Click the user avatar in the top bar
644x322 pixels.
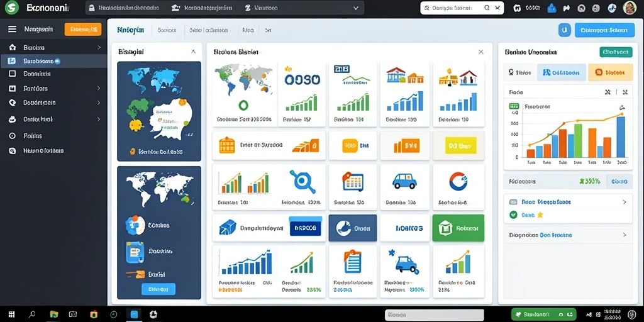click(630, 8)
